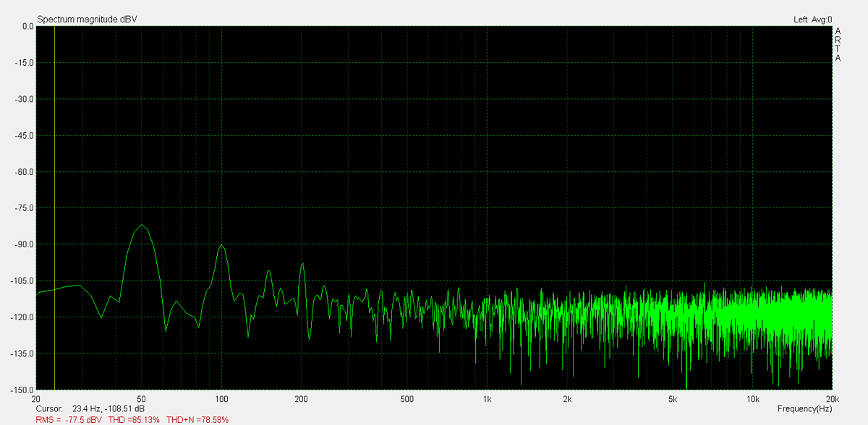Image resolution: width=868 pixels, height=425 pixels.
Task: Click the THD =85.13% readout
Action: 134,419
